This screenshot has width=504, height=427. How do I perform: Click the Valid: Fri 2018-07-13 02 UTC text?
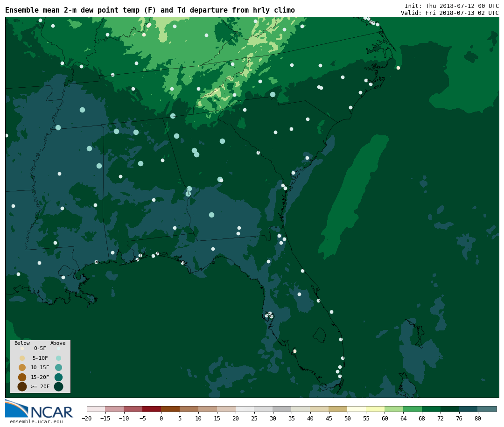point(450,13)
